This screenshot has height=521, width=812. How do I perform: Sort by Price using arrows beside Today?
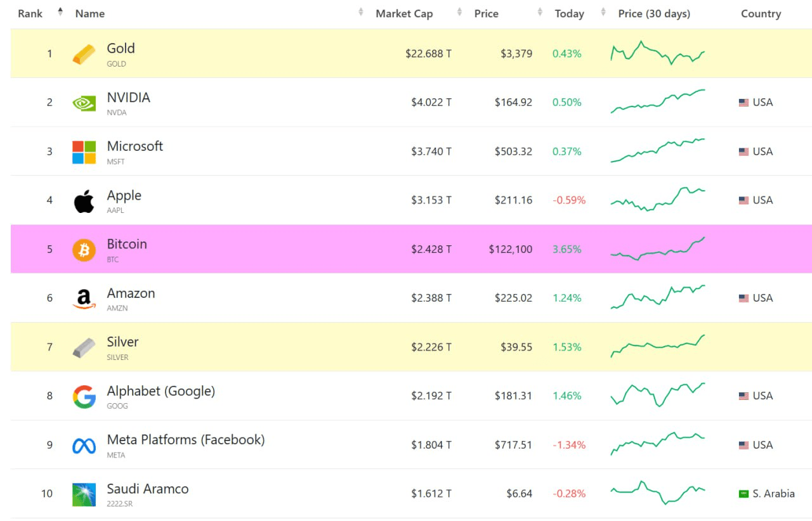(x=540, y=12)
